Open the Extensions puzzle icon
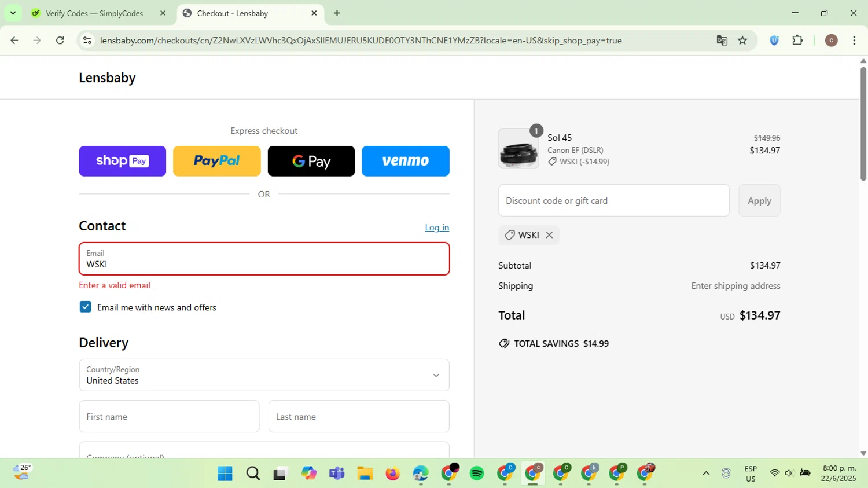 coord(797,41)
